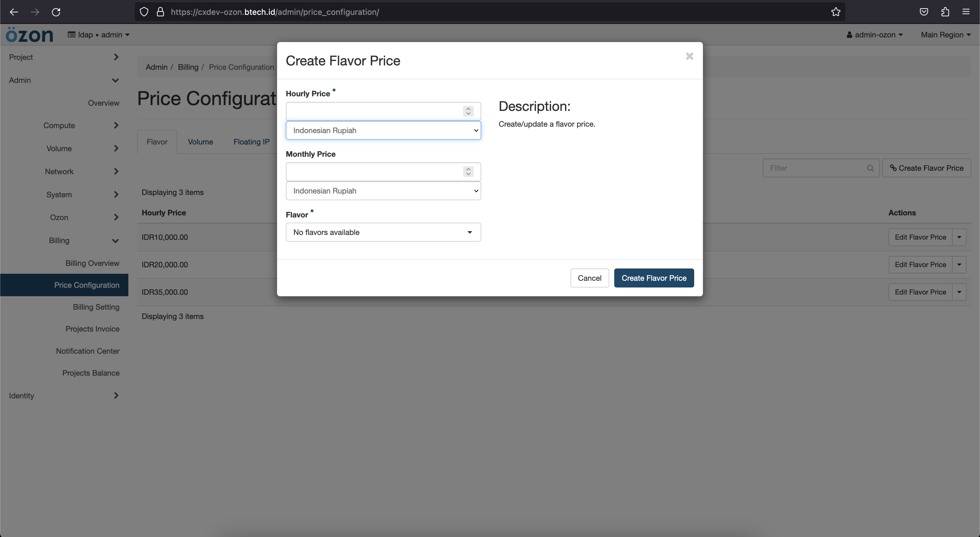Collapse the Admin sidebar section
The width and height of the screenshot is (980, 537).
pyautogui.click(x=64, y=80)
